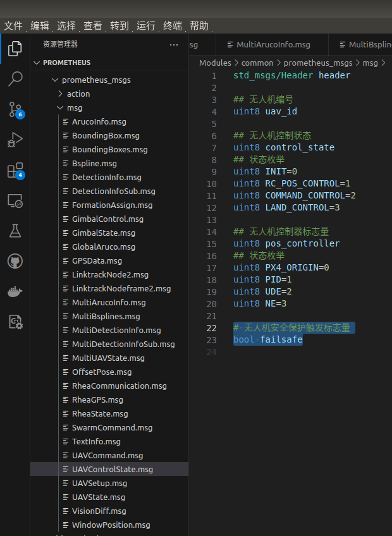
Task: Switch to the MultiBsplines editor tab
Action: [360, 45]
